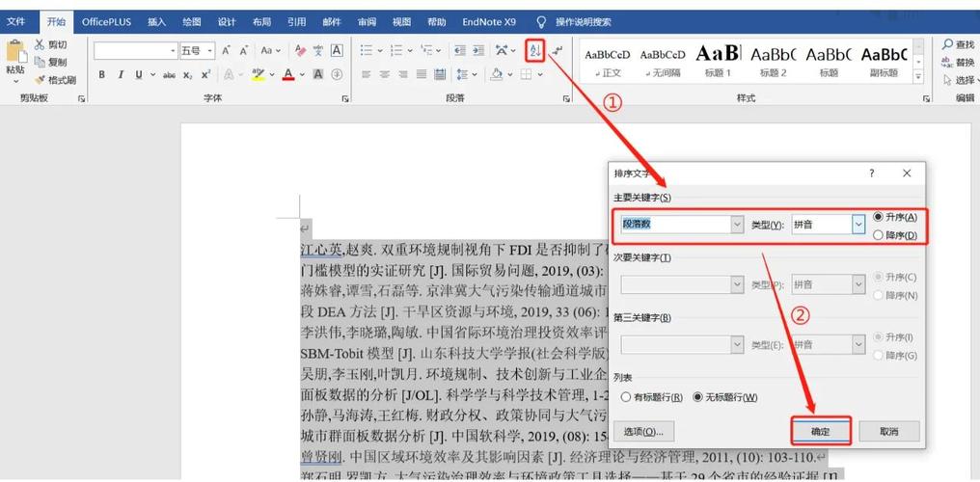This screenshot has width=980, height=482.
Task: Click the Cut scissors icon
Action: coord(40,44)
